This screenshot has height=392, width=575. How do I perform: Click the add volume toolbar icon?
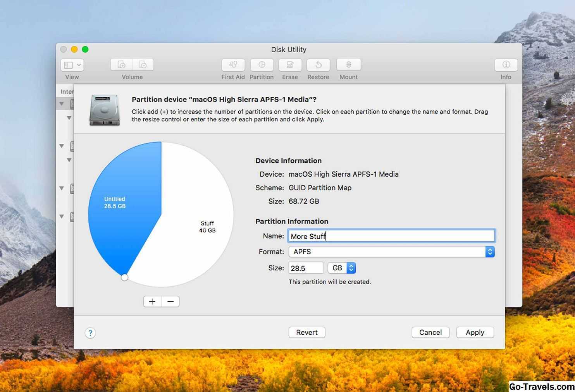[121, 65]
